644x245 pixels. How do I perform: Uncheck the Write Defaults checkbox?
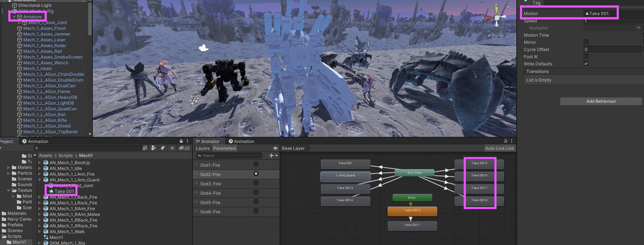click(x=586, y=64)
